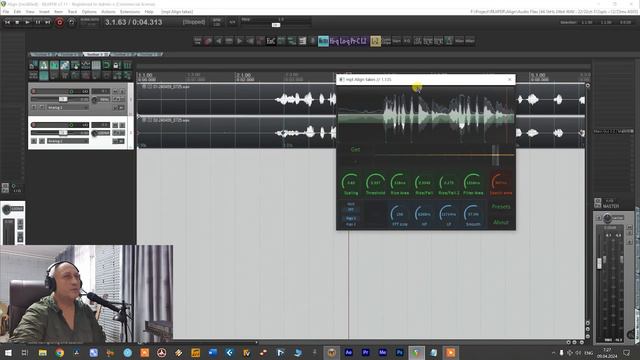Click the Get button in Align takes
The width and height of the screenshot is (640, 360).
point(355,150)
